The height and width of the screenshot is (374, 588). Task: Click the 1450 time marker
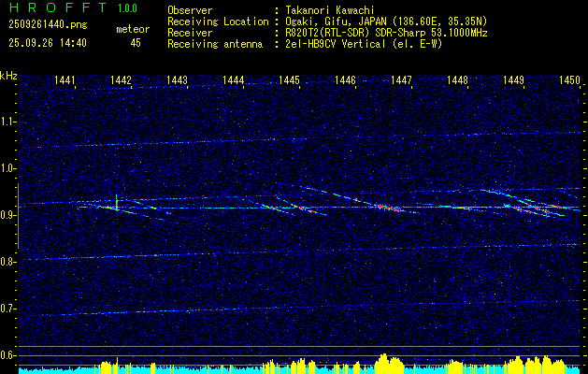coord(569,79)
